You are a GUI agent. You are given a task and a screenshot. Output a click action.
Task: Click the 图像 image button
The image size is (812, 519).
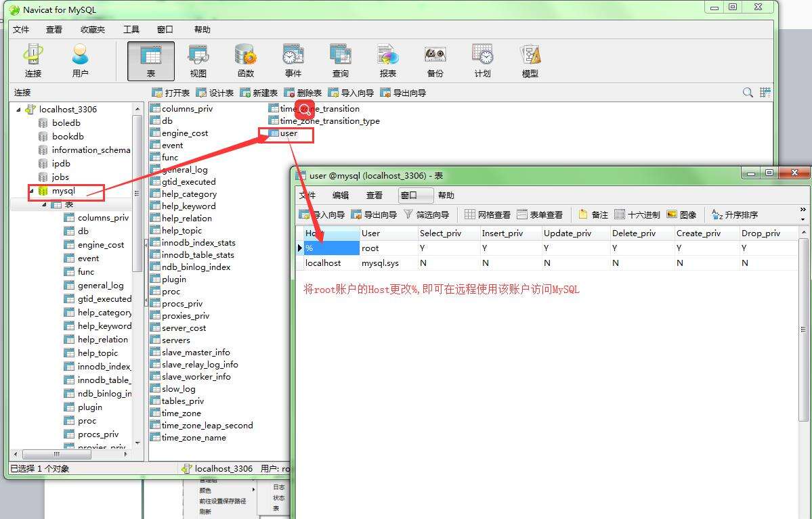pyautogui.click(x=681, y=215)
